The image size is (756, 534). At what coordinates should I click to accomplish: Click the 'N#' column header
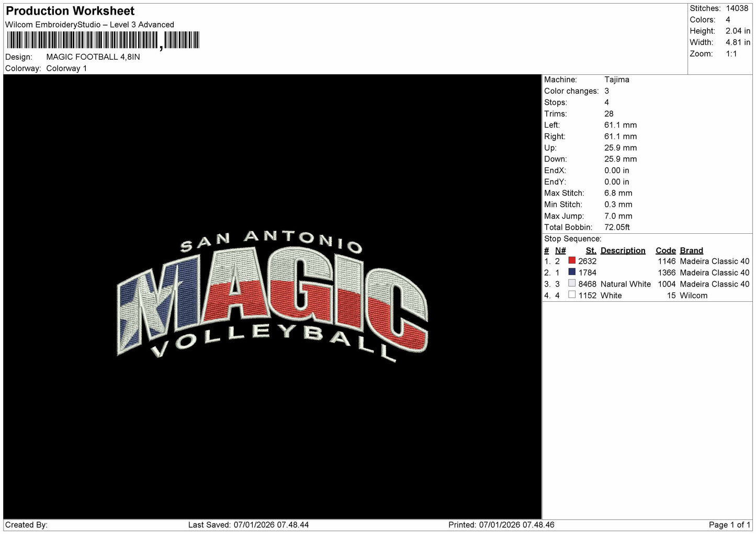click(560, 251)
